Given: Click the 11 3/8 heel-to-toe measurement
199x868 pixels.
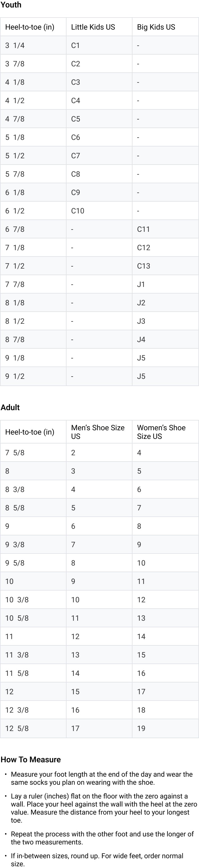Looking at the screenshot, I should pos(17,655).
